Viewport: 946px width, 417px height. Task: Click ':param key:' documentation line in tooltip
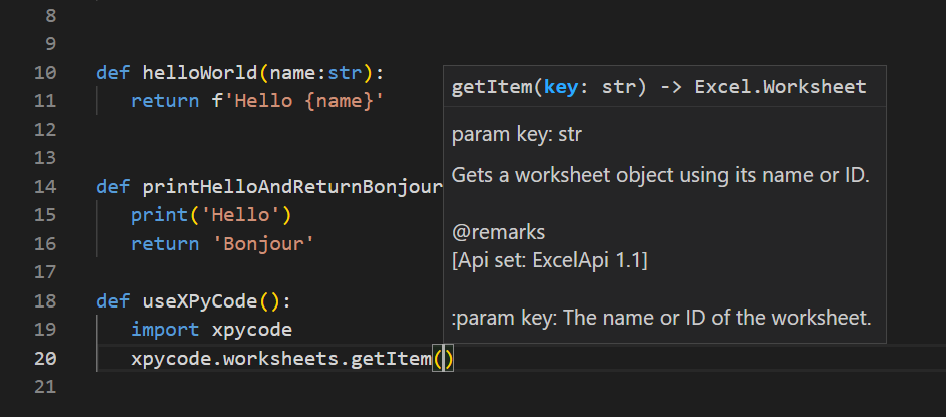click(662, 318)
